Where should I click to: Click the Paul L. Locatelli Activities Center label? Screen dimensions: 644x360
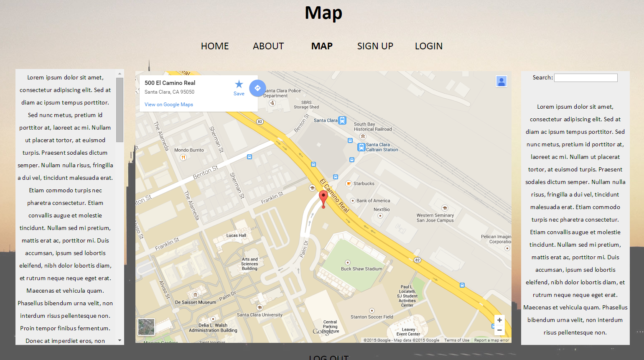pyautogui.click(x=407, y=296)
